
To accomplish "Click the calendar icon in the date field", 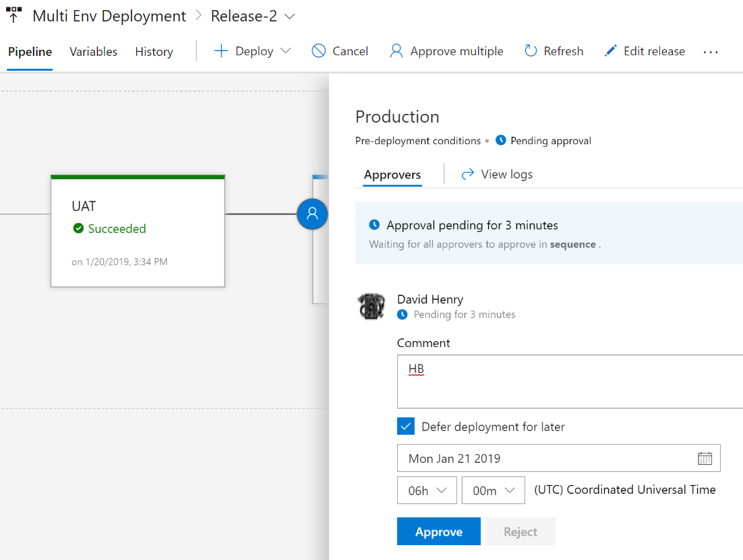I will [x=705, y=458].
